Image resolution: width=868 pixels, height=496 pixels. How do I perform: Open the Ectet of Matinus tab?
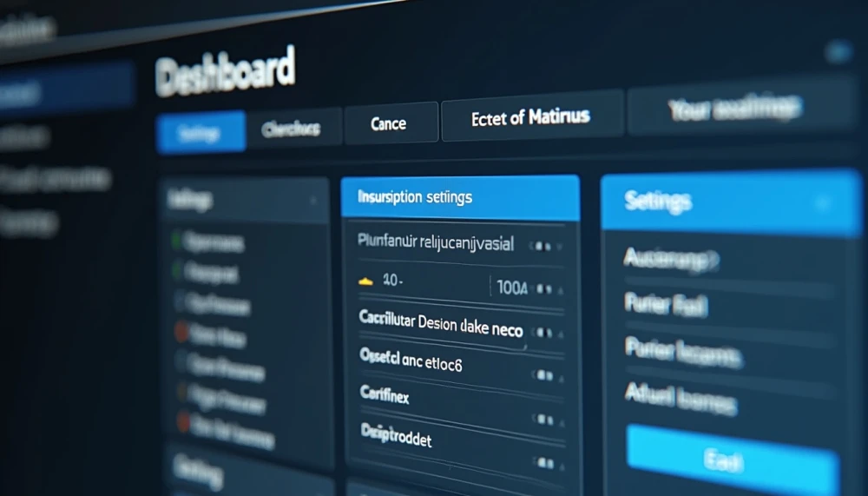[533, 117]
